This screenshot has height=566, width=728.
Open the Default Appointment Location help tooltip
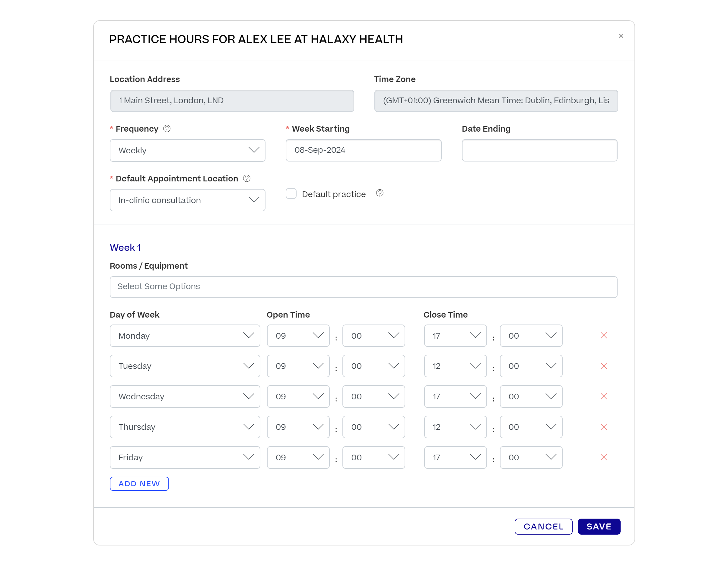[x=247, y=178]
